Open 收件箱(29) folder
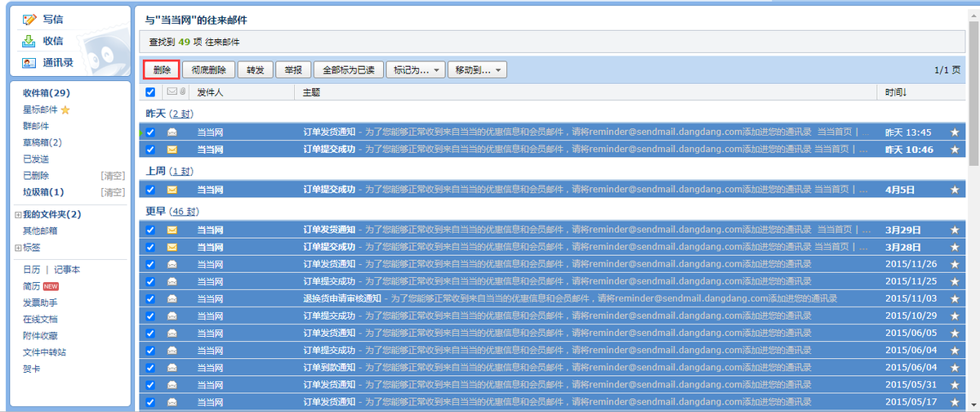980x412 pixels. [47, 93]
